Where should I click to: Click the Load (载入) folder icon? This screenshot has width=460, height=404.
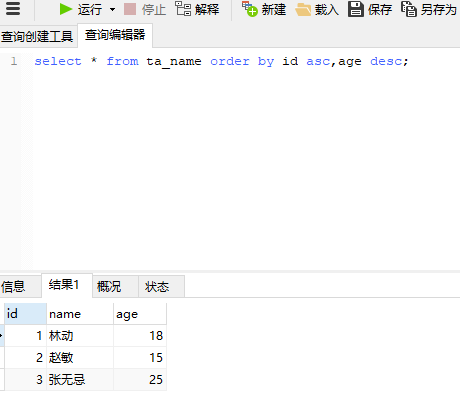[x=303, y=10]
